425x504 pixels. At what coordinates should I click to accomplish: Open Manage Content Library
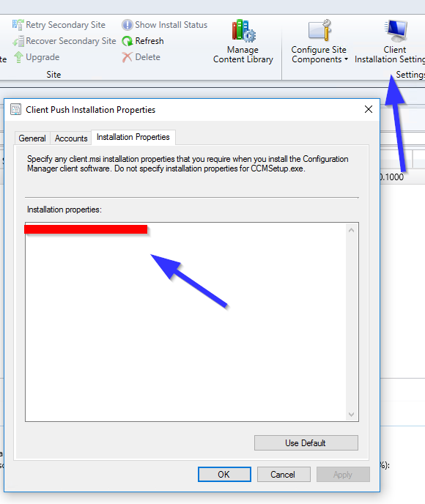click(x=243, y=42)
